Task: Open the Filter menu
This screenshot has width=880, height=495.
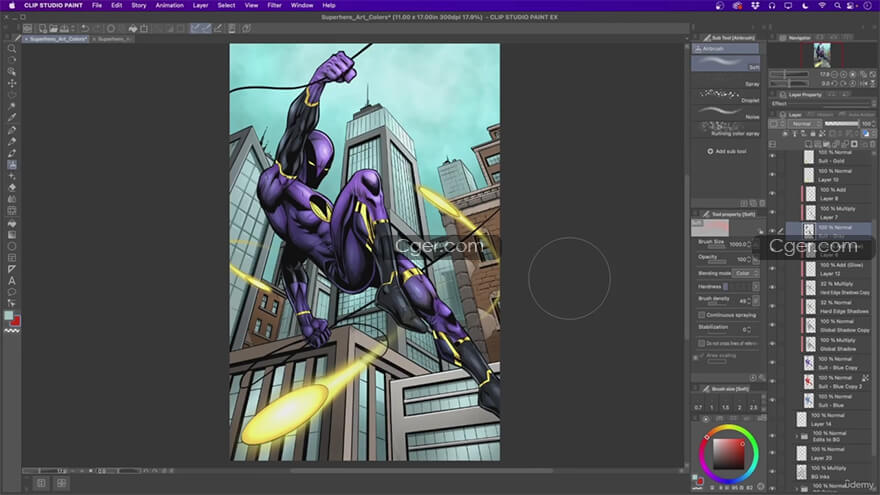Action: tap(274, 6)
